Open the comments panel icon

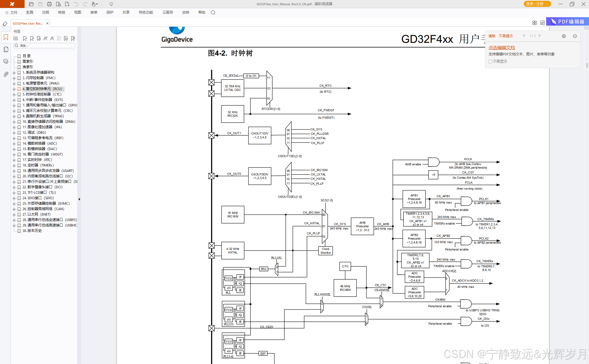[6, 61]
